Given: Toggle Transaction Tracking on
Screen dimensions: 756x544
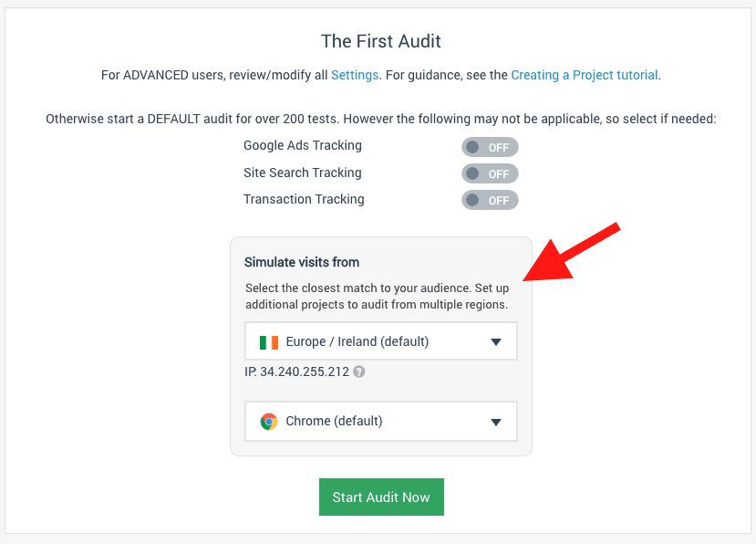Looking at the screenshot, I should tap(490, 200).
